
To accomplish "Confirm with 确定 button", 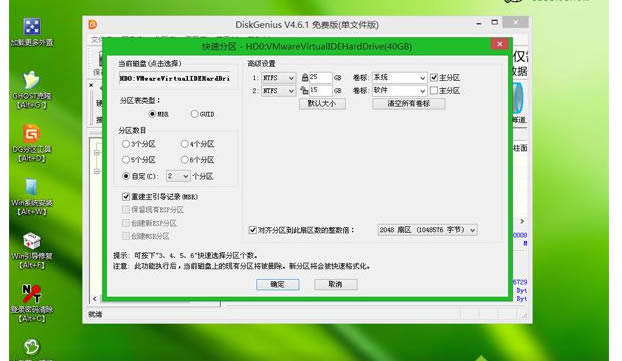I will [278, 284].
